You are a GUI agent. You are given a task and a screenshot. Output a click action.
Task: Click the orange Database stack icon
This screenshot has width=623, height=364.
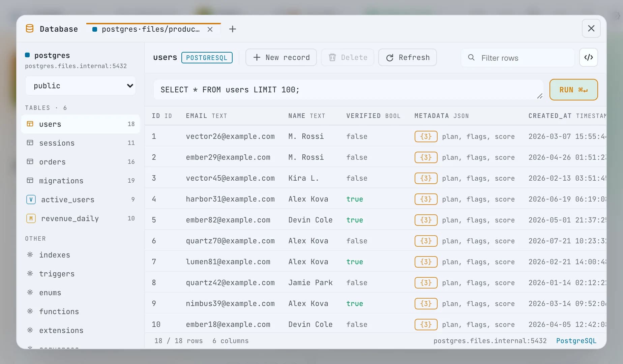30,29
